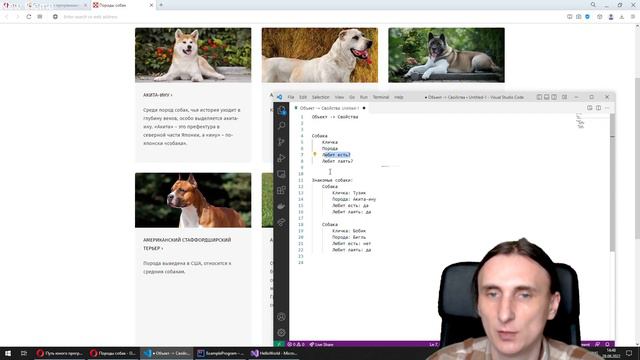Switch to HelloWorld Visual Studio taskbar item
This screenshot has width=640, height=360.
pyautogui.click(x=274, y=353)
